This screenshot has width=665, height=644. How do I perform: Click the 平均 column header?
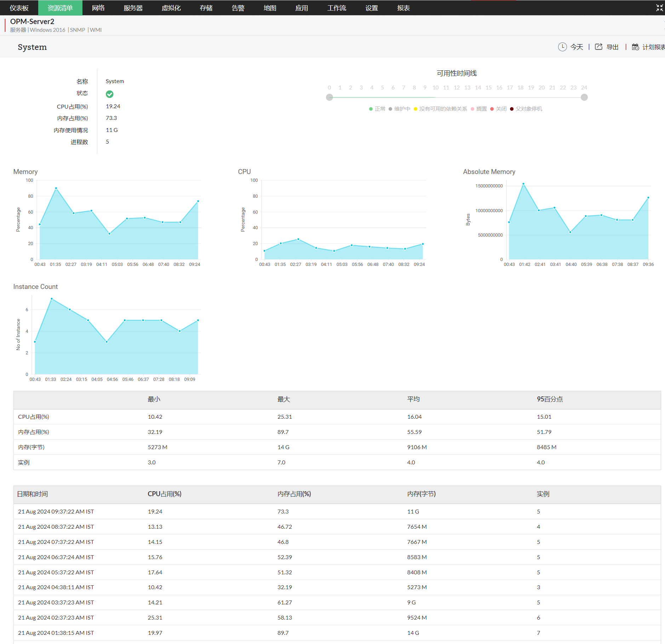coord(413,399)
